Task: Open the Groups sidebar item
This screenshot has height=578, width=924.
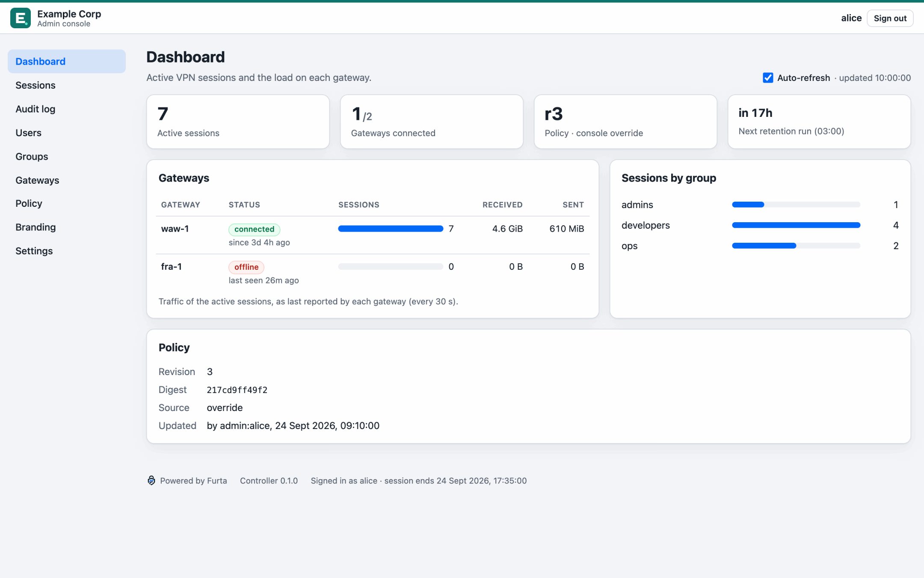Action: pos(67,157)
